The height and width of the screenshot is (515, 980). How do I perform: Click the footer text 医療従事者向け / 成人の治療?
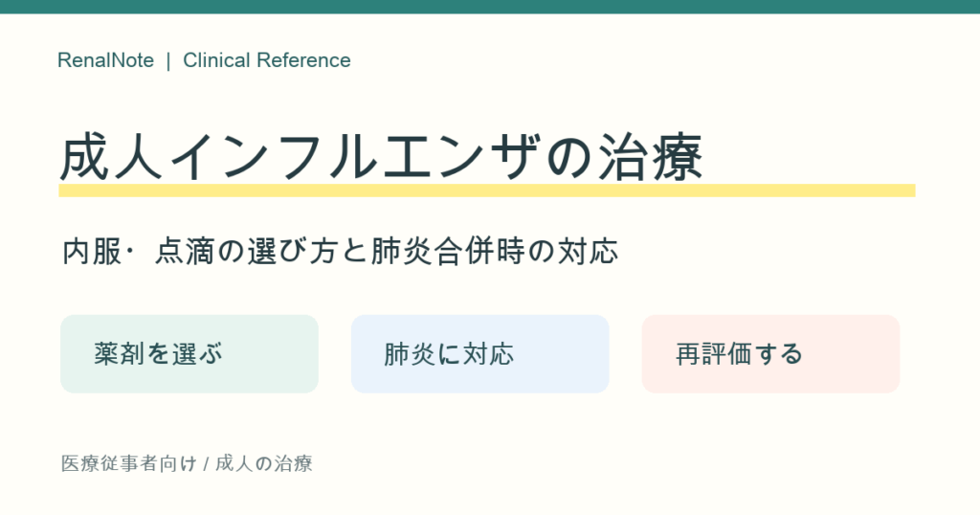click(x=187, y=463)
